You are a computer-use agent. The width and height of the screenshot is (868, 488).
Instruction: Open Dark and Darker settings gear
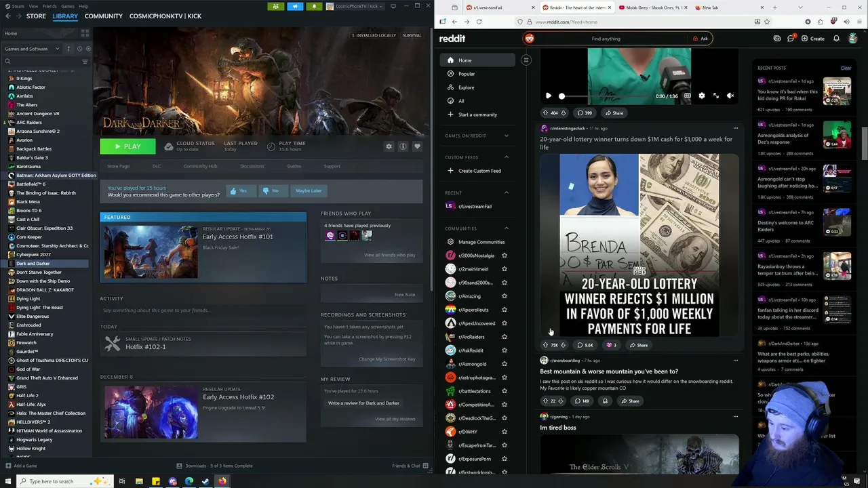click(x=389, y=146)
